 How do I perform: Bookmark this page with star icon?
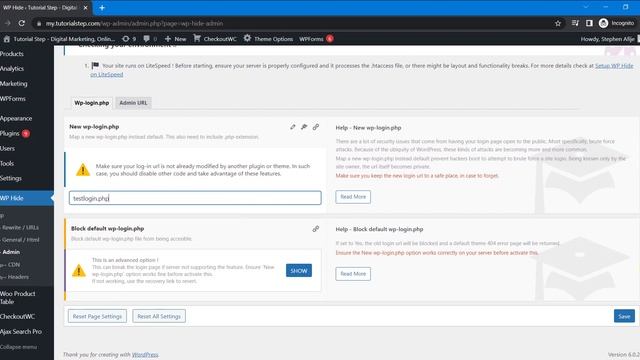click(x=558, y=23)
